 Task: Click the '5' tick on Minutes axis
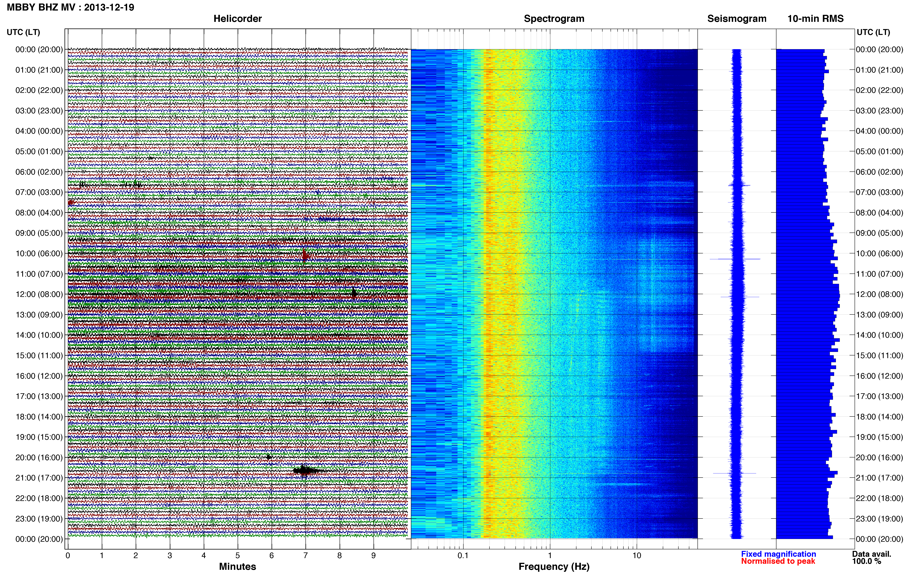238,555
